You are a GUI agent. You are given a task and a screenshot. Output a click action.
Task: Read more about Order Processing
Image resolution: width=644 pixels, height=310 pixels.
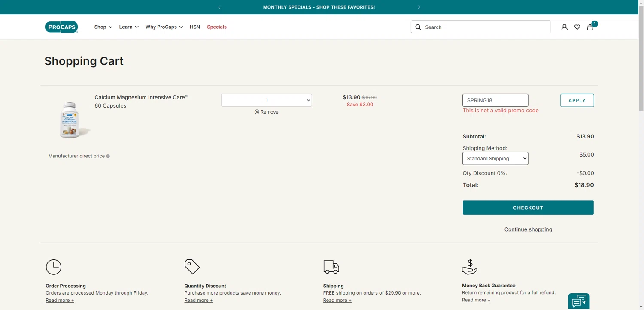pos(60,300)
